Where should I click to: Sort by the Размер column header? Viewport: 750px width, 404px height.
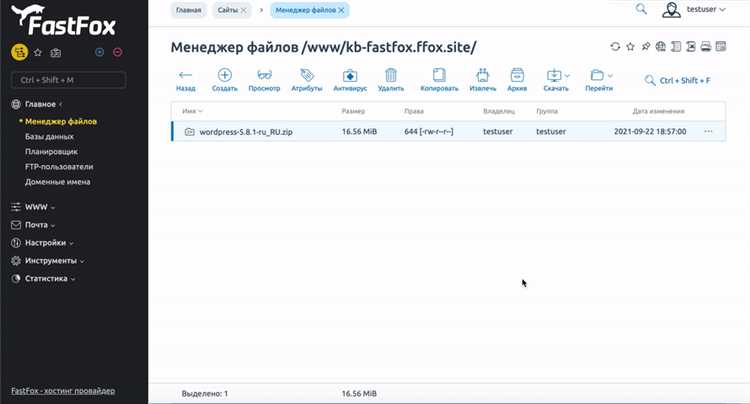tap(353, 111)
